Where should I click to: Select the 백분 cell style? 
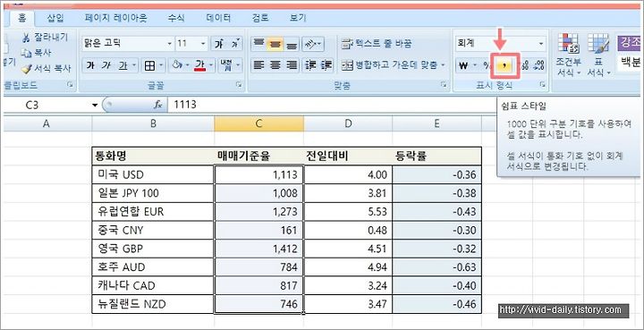(x=630, y=63)
